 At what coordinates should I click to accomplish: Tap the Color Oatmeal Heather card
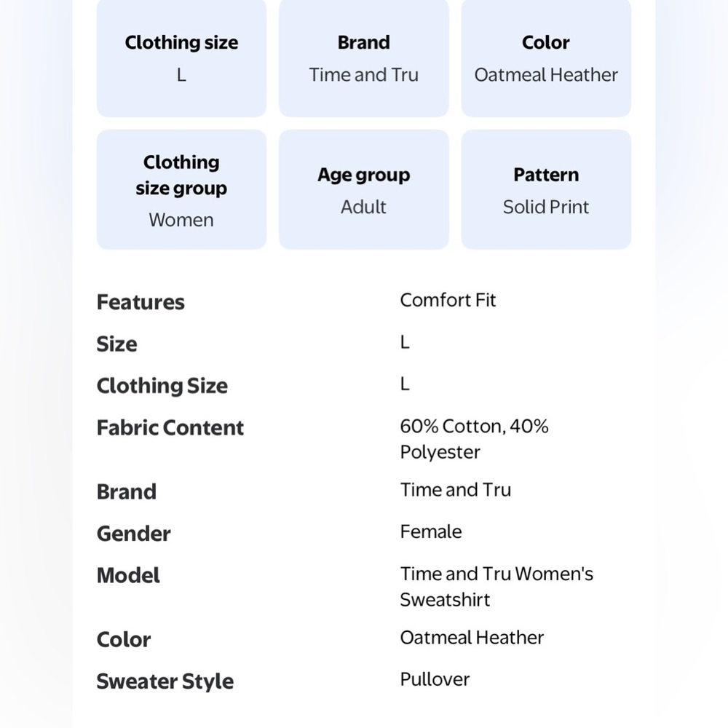coord(546,58)
